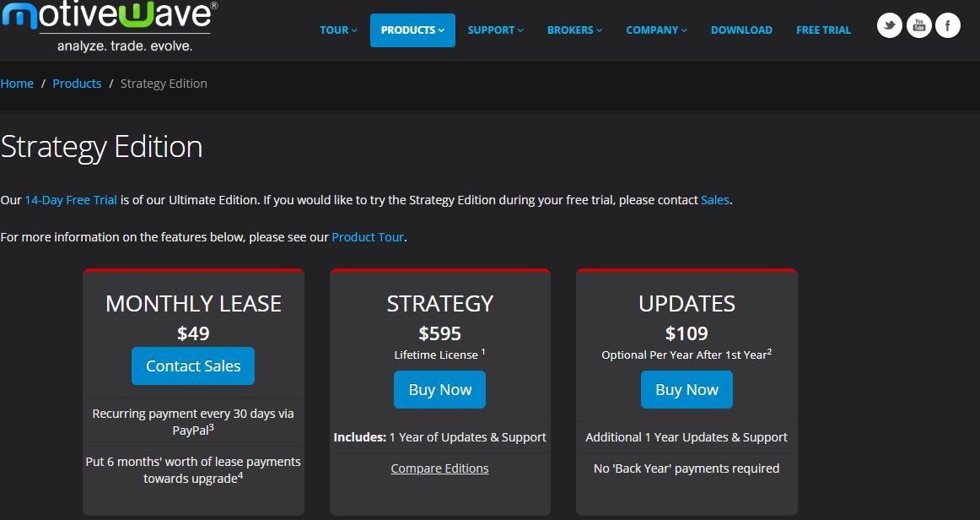
Task: Select the Strategy Edition page heading
Action: tap(101, 146)
